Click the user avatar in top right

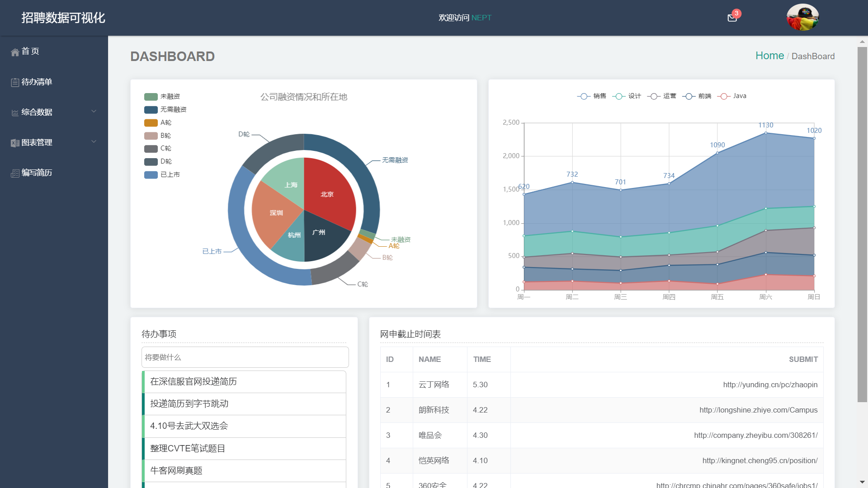(x=802, y=18)
